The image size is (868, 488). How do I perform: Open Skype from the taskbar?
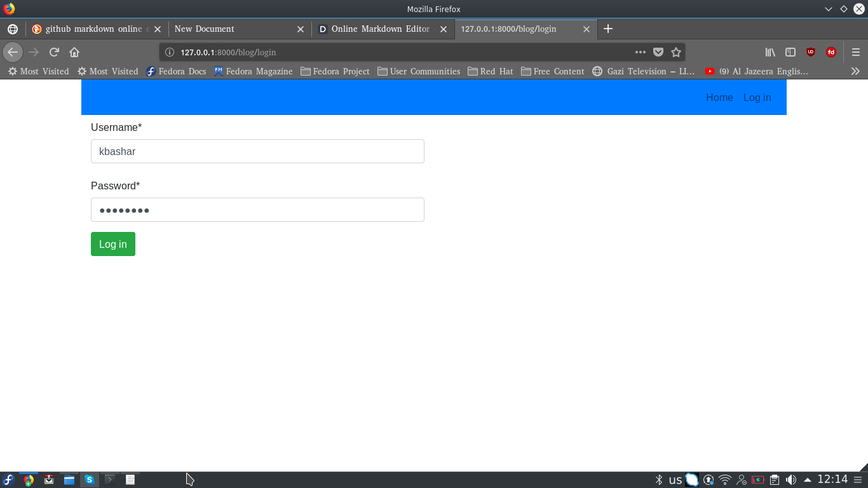90,480
